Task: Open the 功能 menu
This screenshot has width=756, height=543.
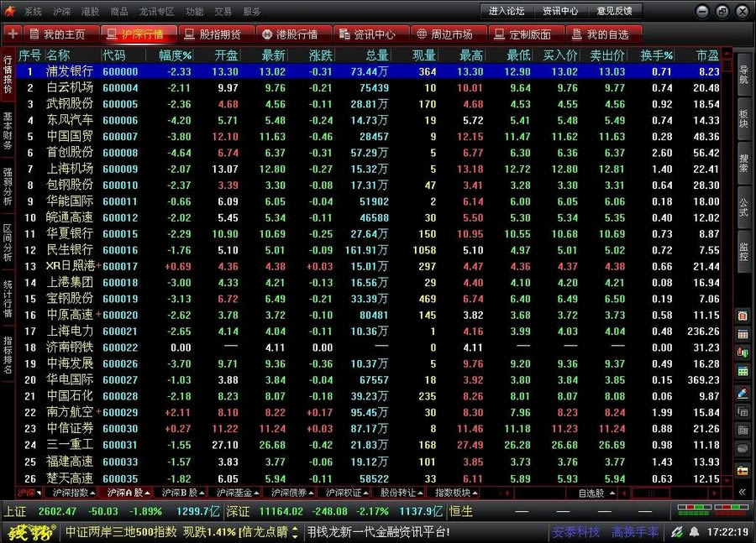Action: [x=194, y=12]
